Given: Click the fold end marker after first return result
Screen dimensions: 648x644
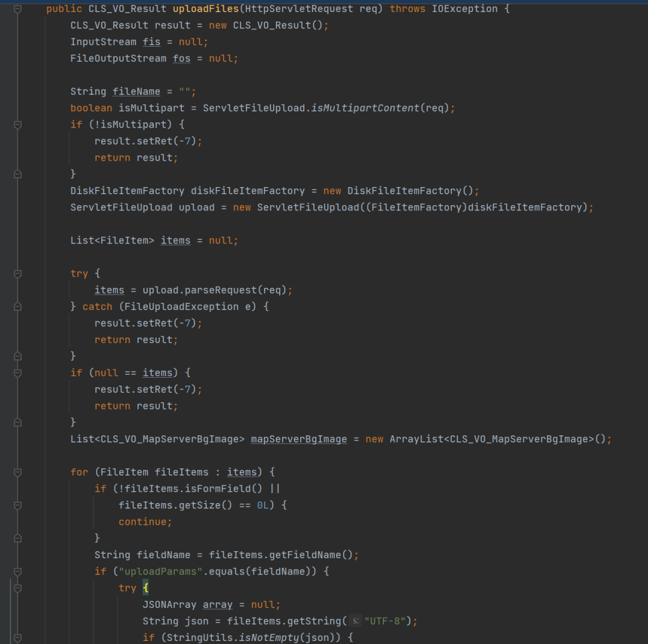Looking at the screenshot, I should [17, 174].
